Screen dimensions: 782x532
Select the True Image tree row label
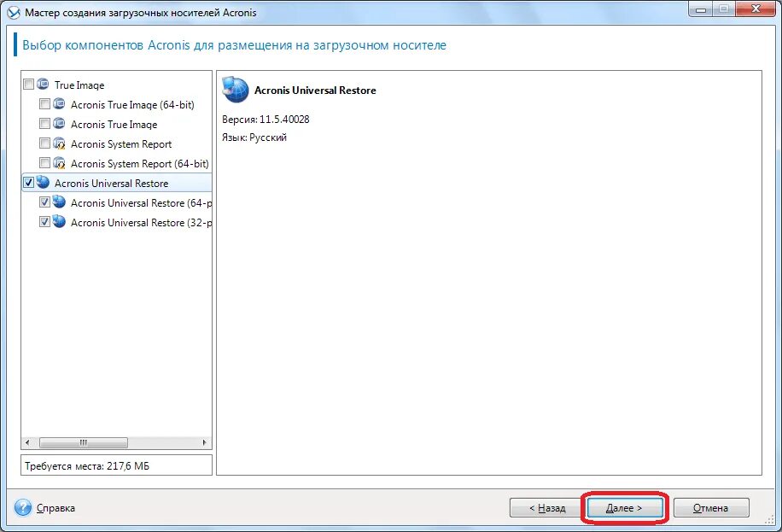(x=79, y=85)
